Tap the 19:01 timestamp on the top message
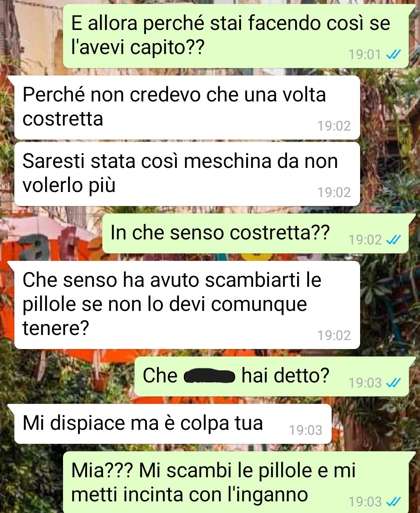 pos(365,54)
